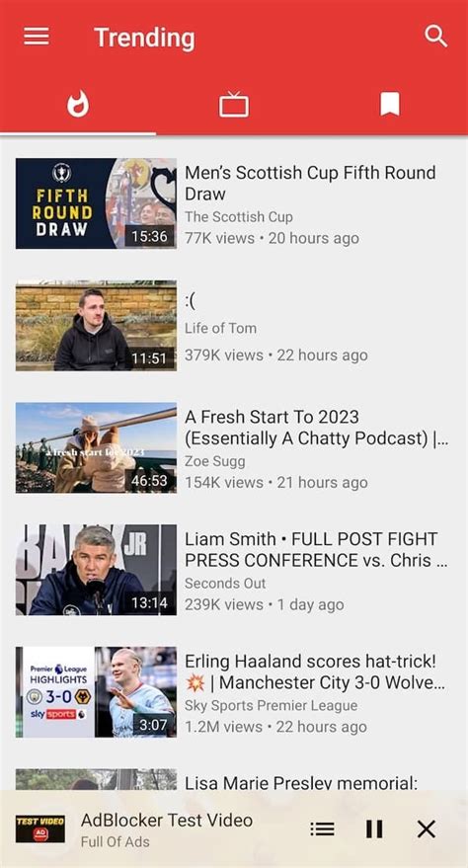Open the Erling Haaland hat-trick video title
The image size is (468, 868).
tap(315, 671)
